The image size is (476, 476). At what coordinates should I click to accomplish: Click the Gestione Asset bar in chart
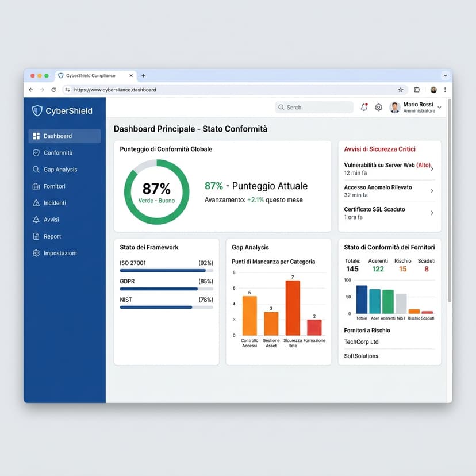tap(271, 324)
